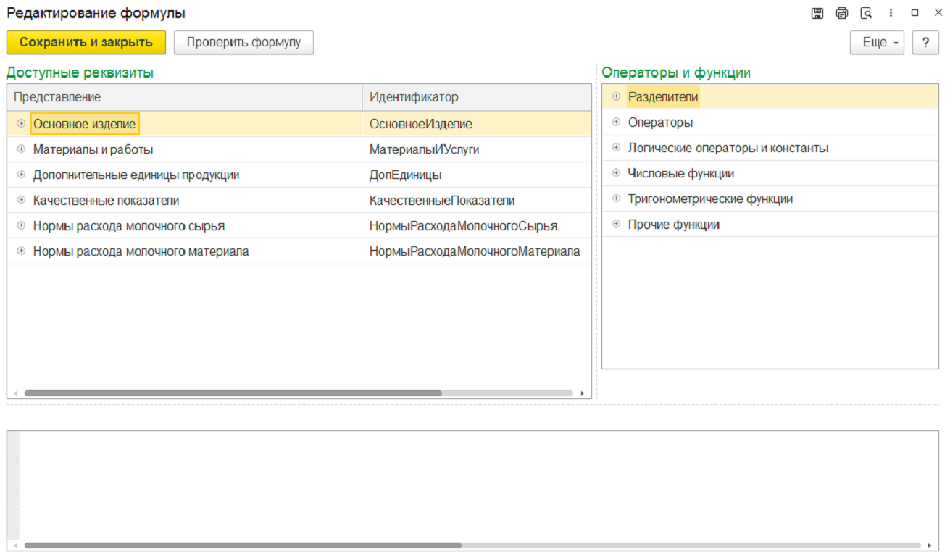Select Материалы и работы row label

(93, 149)
